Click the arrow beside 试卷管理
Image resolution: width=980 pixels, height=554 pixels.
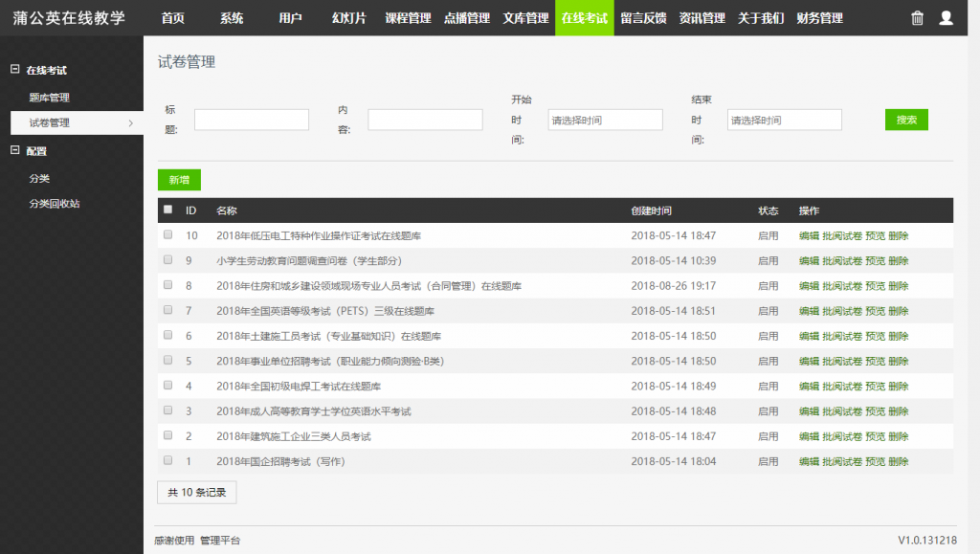pos(130,122)
